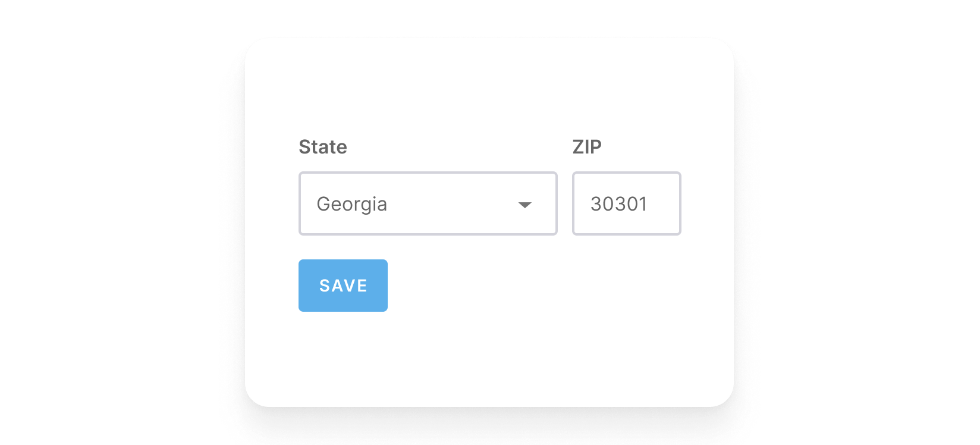Hit SAVE below the State field
Viewport: 980px width, 445px height.
343,286
